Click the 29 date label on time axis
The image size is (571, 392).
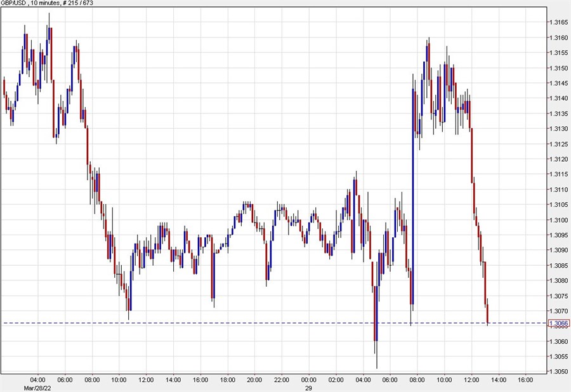click(x=308, y=388)
